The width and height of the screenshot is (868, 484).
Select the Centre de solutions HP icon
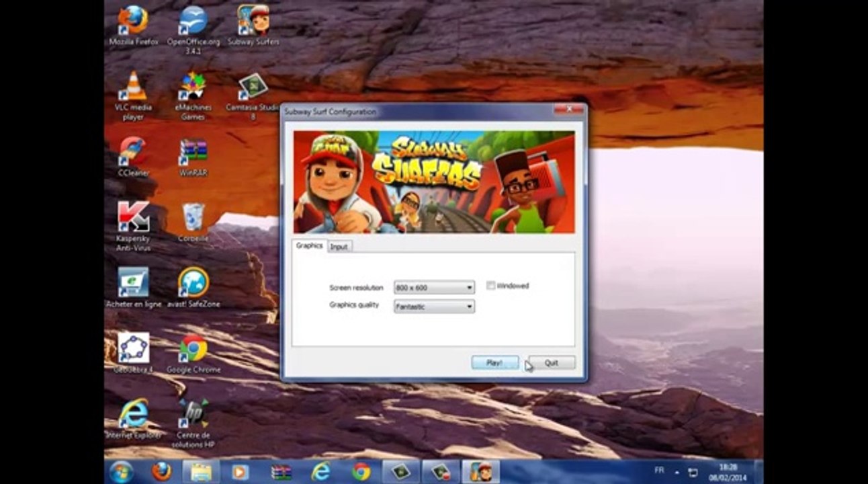(193, 424)
